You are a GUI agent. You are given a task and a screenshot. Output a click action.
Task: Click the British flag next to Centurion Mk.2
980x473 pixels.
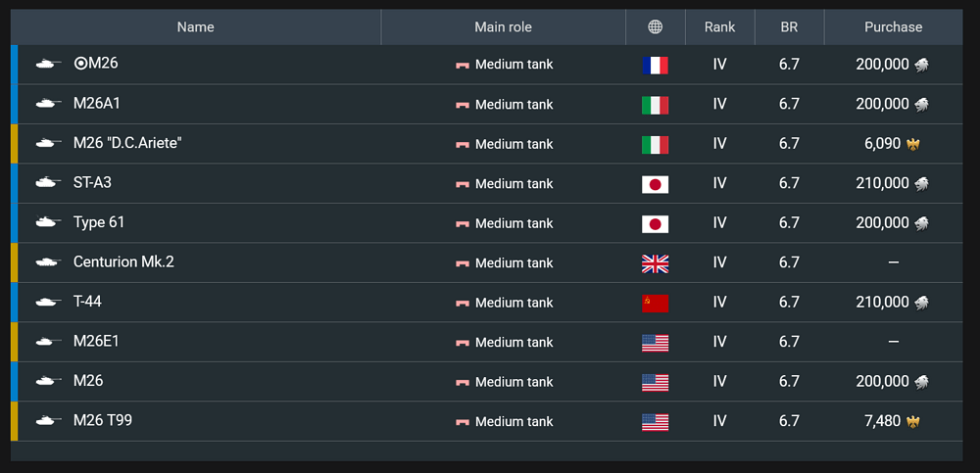[655, 263]
